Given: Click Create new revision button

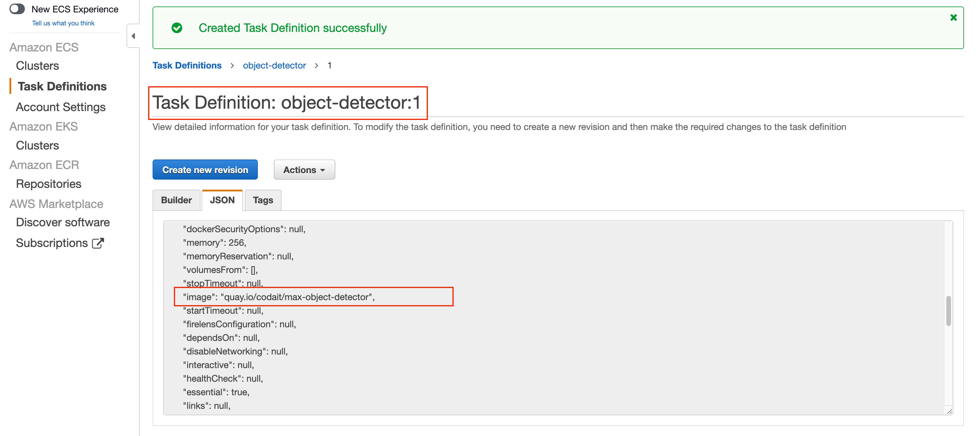Looking at the screenshot, I should click(x=205, y=170).
